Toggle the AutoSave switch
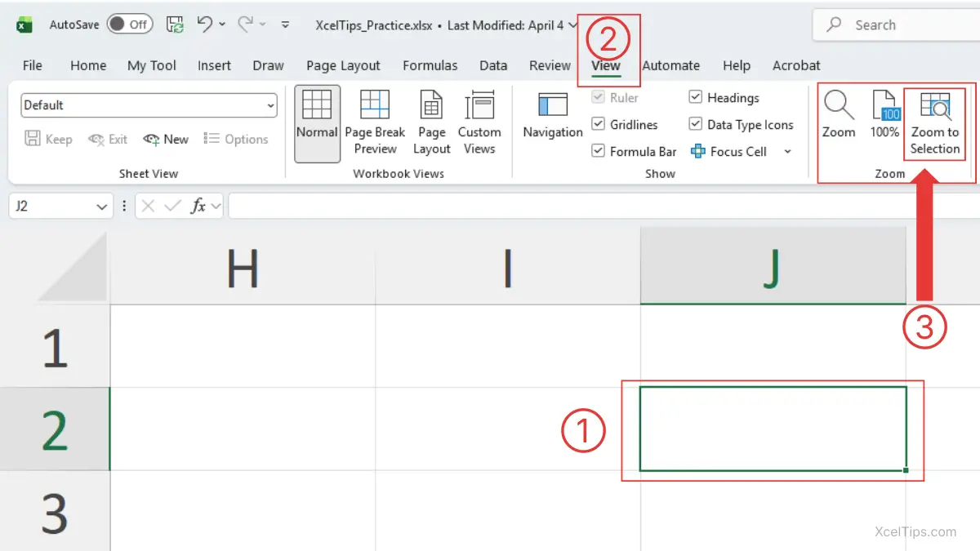Image resolution: width=980 pixels, height=551 pixels. point(129,24)
